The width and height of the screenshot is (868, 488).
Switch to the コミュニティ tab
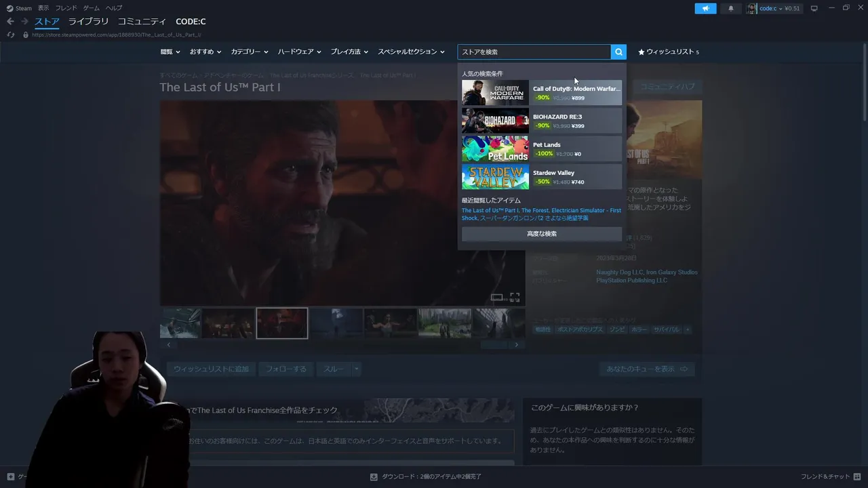(142, 22)
